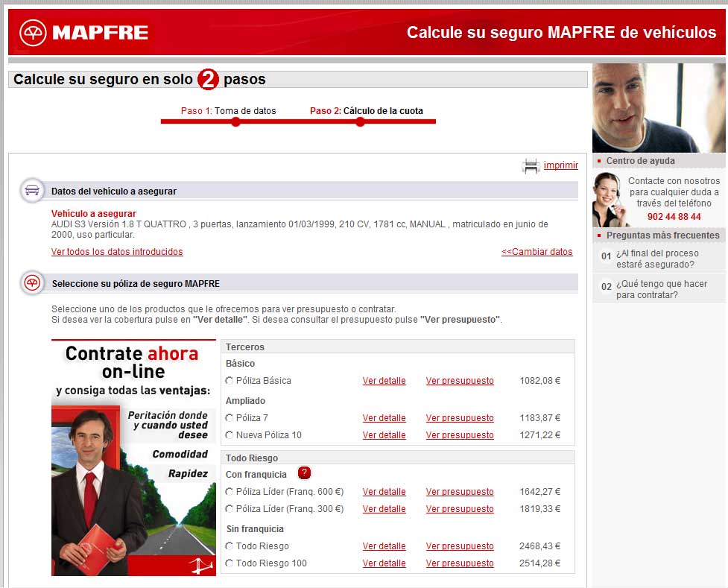This screenshot has width=728, height=588.
Task: Go to Paso 2: Cálculo de la cuota
Action: point(367,111)
